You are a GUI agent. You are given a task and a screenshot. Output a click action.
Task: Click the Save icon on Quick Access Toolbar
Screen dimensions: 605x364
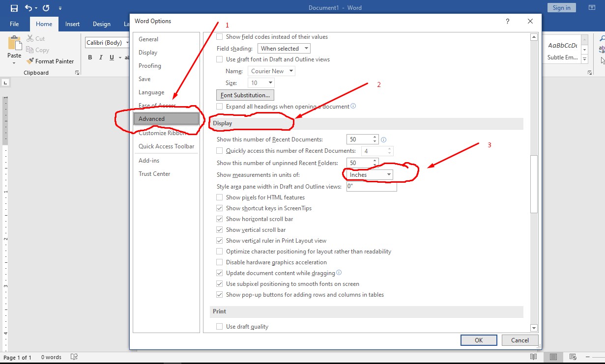(13, 7)
